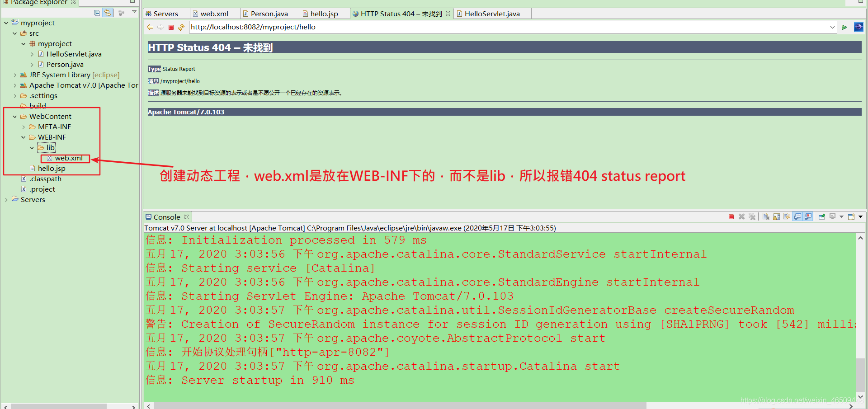
Task: Select web.xml under lib
Action: tap(68, 158)
